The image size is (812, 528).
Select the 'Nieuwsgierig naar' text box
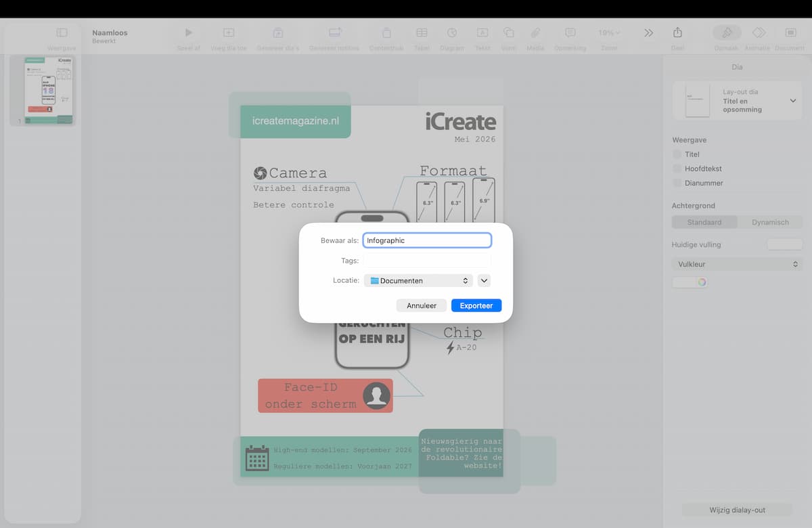click(461, 454)
